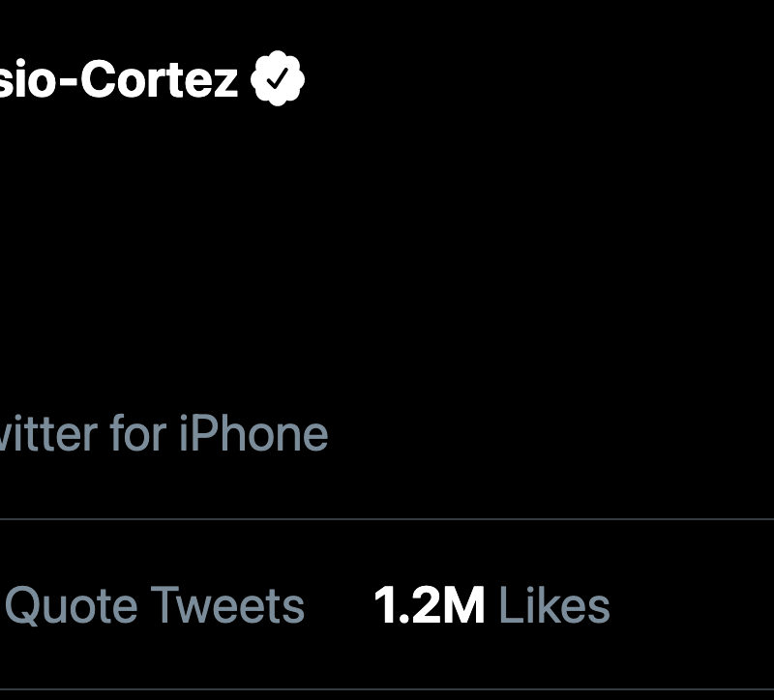Screen dimensions: 774x700
Task: Click the white badge beside Cortez name
Action: click(x=278, y=79)
